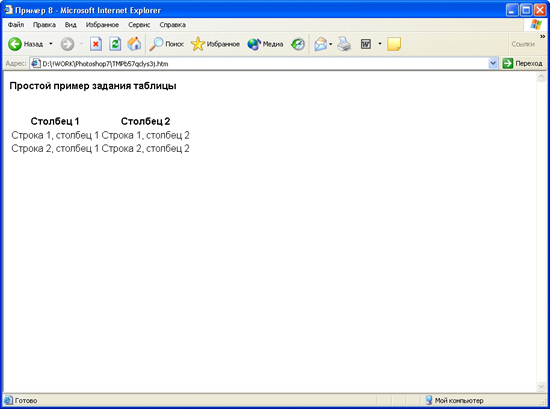The width and height of the screenshot is (550, 409).
Task: Open the Сервис menu
Action: pos(139,25)
